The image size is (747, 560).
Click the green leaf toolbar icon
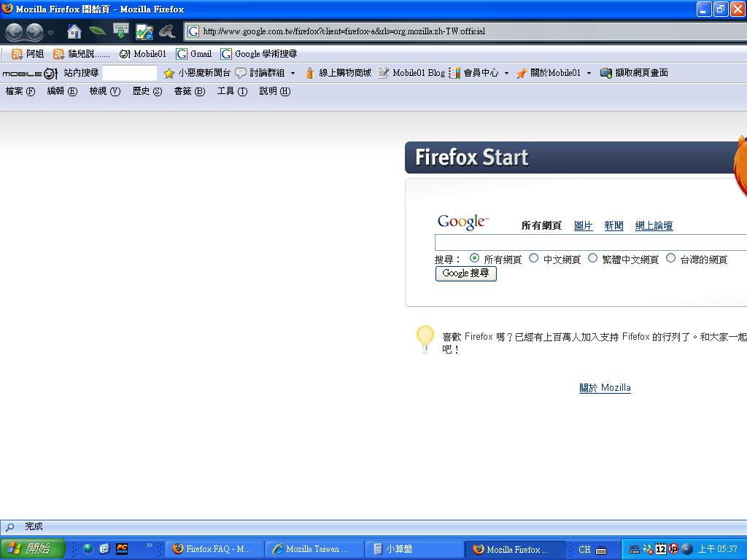97,31
